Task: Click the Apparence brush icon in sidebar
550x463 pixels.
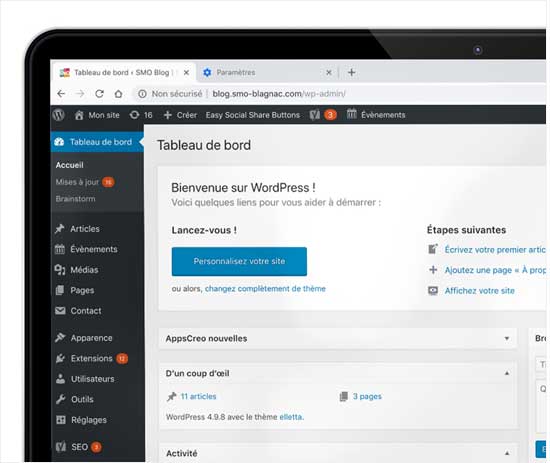Action: (x=60, y=337)
